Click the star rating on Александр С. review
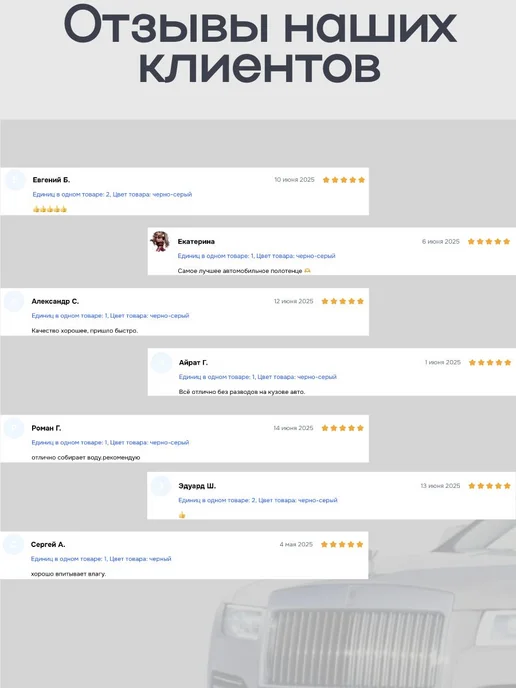The height and width of the screenshot is (688, 516). (x=343, y=301)
